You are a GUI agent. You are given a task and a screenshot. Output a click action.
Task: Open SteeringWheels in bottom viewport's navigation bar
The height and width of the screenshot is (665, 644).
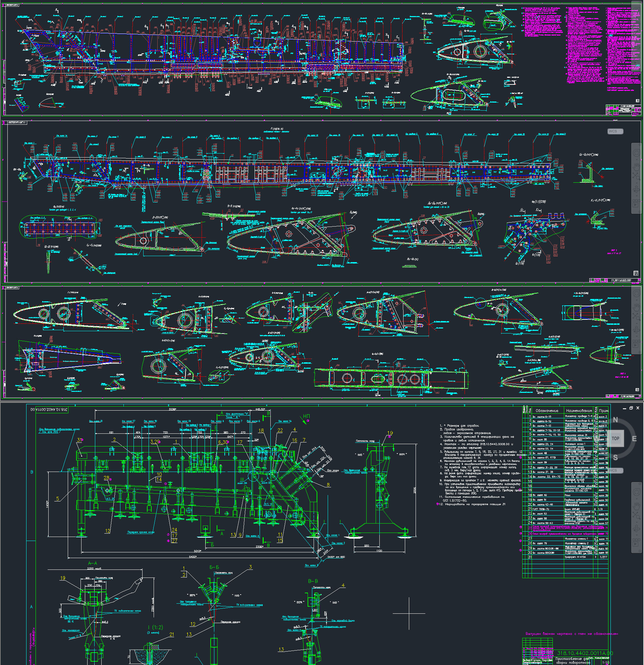click(637, 492)
